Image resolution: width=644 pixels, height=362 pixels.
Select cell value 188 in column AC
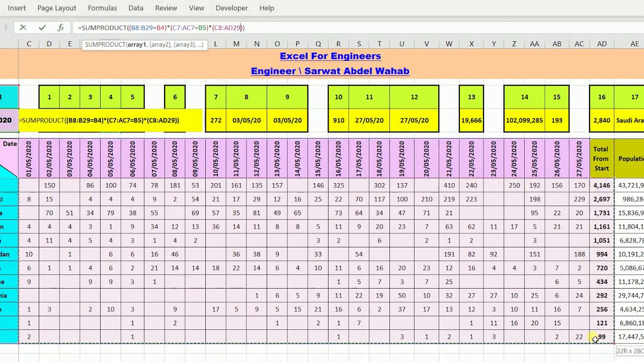click(x=579, y=254)
